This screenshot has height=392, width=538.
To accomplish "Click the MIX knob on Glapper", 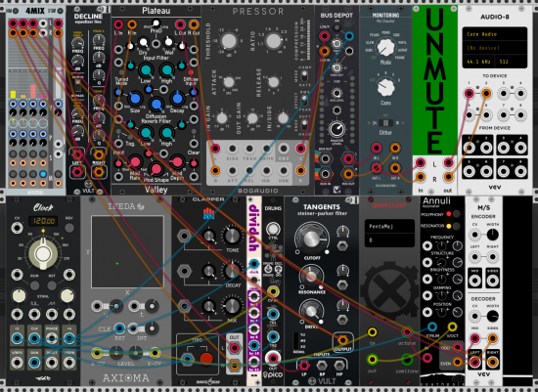I will pyautogui.click(x=232, y=306).
